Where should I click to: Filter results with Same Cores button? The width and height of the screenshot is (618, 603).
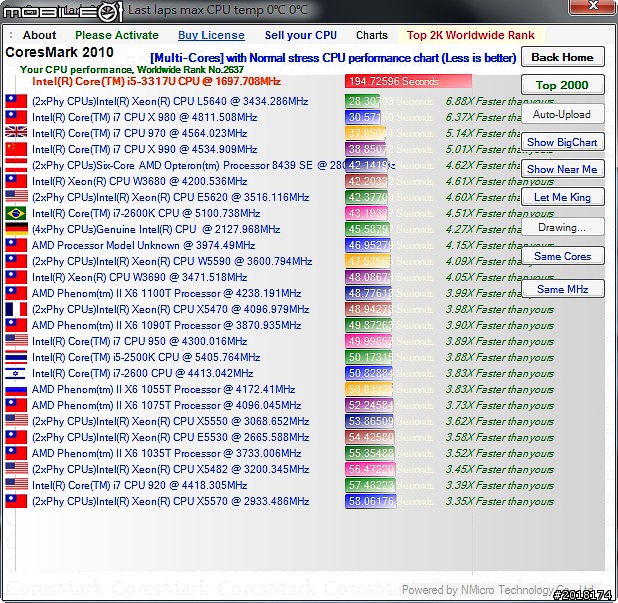click(x=562, y=256)
